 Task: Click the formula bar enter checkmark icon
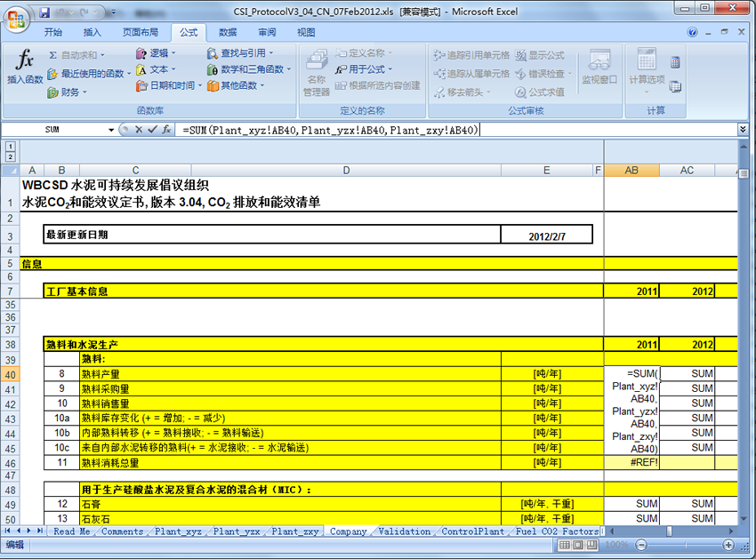152,130
